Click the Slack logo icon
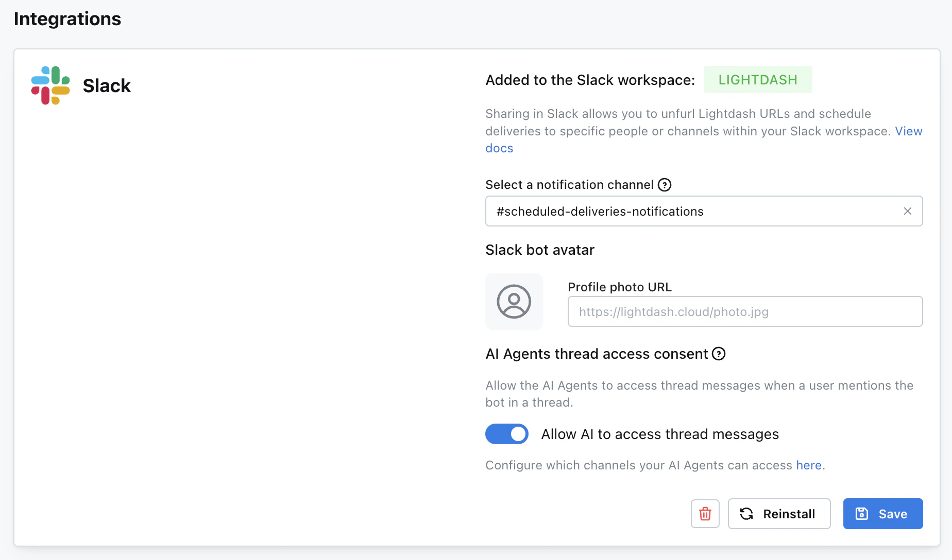This screenshot has height=560, width=952. 50,85
